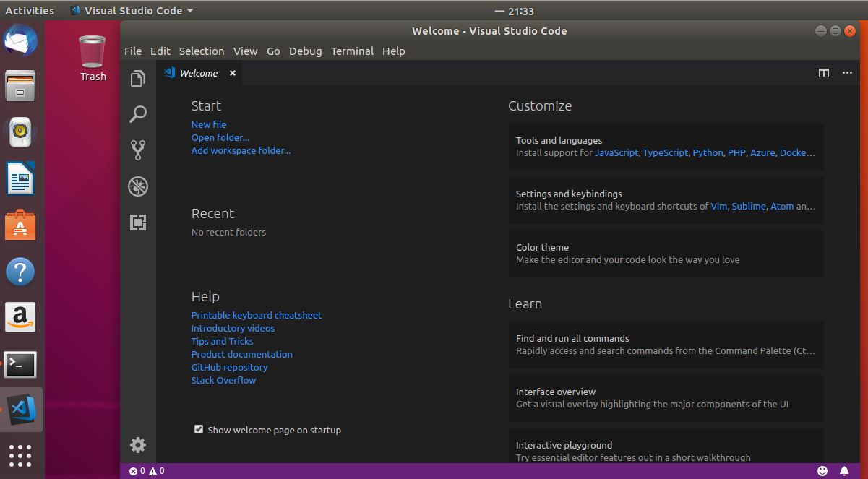Open the Source Control view icon
The height and width of the screenshot is (479, 868).
pos(137,150)
